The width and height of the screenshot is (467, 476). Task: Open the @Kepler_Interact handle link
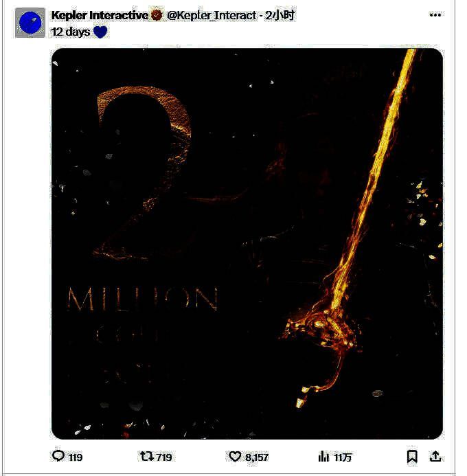[212, 15]
